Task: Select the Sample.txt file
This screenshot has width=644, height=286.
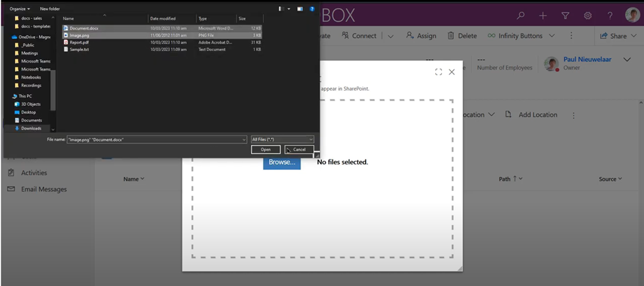Action: click(x=162, y=49)
